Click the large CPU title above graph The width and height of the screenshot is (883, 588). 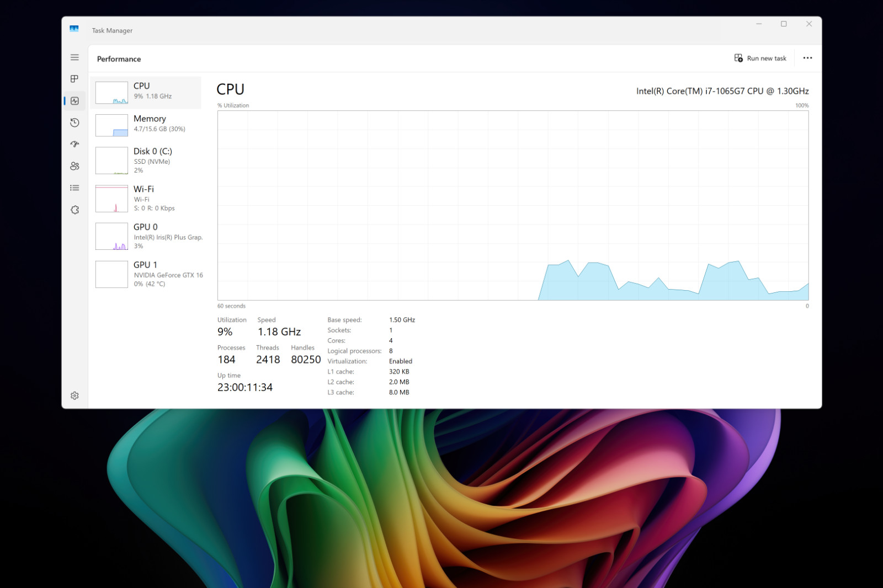(x=230, y=89)
